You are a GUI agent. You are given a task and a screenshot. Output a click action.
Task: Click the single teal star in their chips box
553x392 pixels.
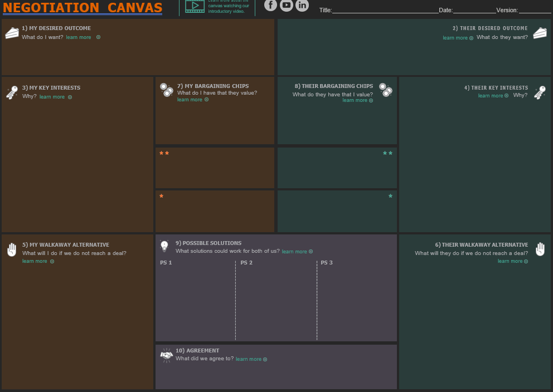390,196
